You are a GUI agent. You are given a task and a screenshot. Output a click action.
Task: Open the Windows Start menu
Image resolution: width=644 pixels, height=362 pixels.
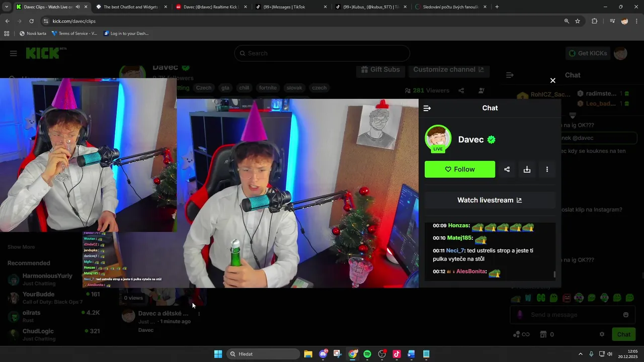click(218, 354)
